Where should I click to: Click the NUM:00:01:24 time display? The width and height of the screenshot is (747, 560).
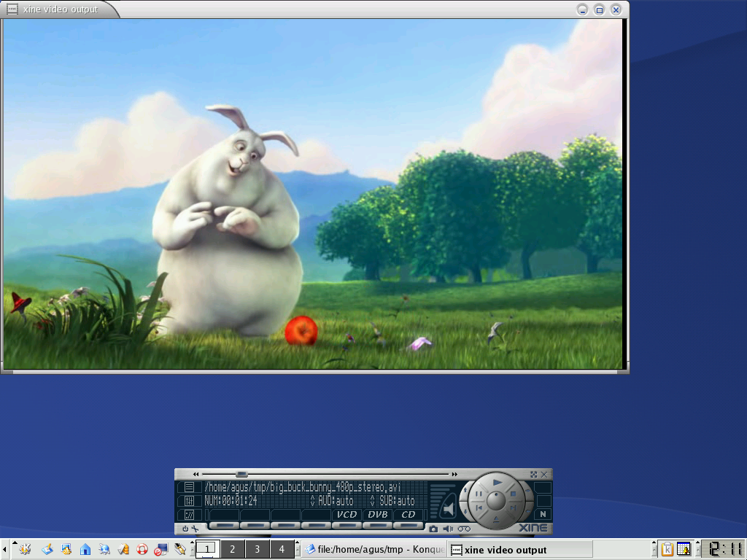coord(231,501)
